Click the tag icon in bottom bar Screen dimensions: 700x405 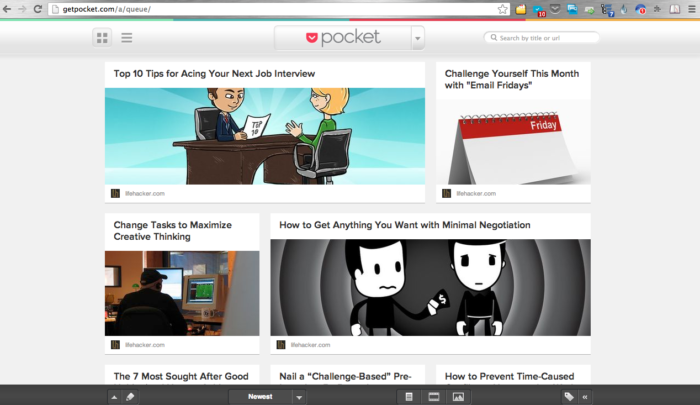(x=568, y=397)
